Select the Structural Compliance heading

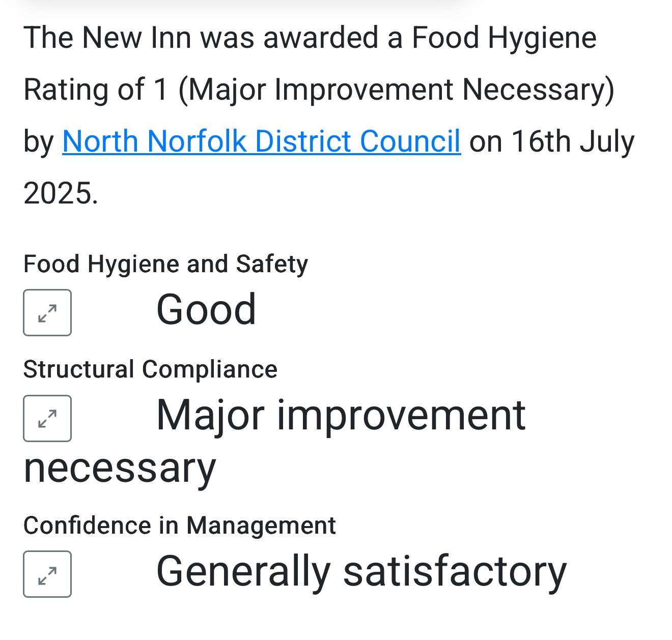150,369
